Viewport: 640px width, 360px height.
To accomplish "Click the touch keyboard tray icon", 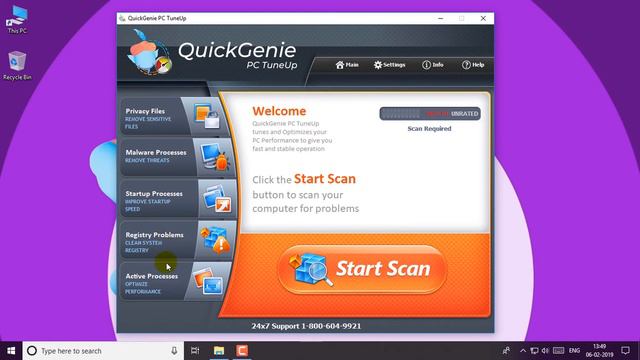I will click(558, 351).
